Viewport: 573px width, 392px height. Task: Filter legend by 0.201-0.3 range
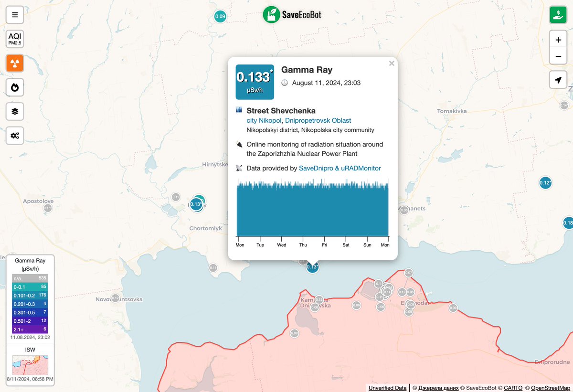coord(30,304)
